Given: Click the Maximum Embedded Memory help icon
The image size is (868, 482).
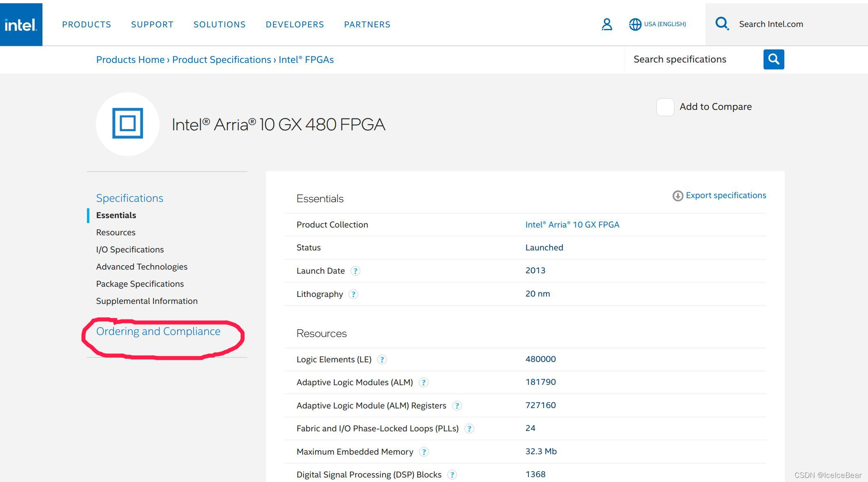Looking at the screenshot, I should click(x=424, y=452).
